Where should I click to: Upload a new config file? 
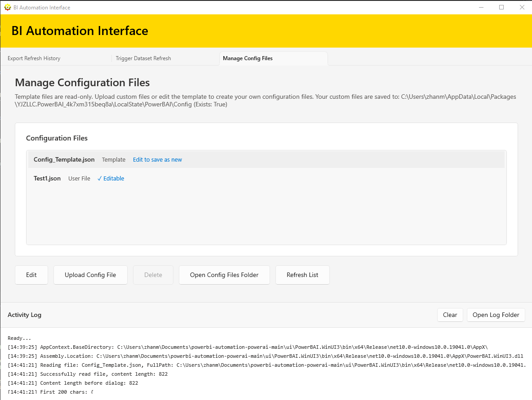tap(90, 275)
